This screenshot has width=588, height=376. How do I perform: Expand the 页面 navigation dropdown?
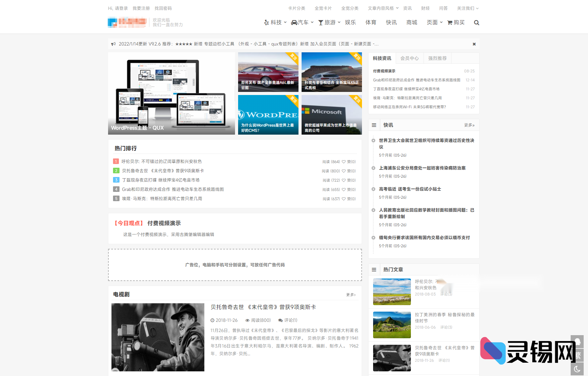pyautogui.click(x=433, y=22)
